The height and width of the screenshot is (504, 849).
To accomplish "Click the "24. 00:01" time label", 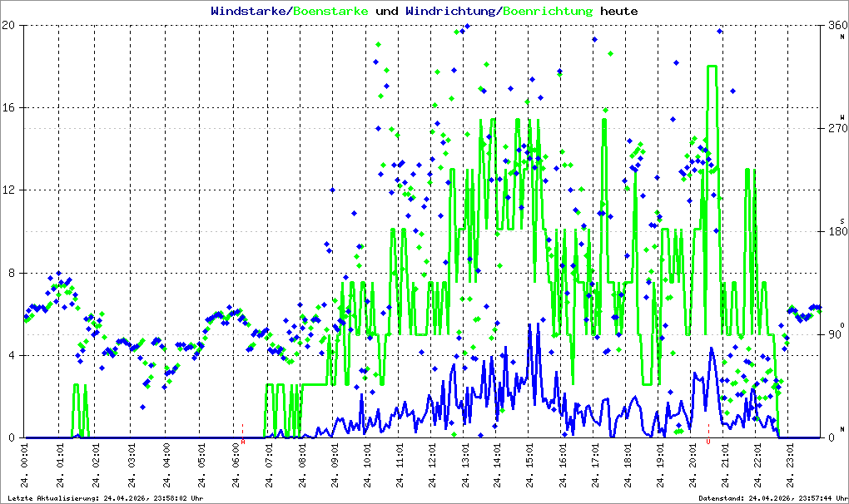I will tap(25, 466).
